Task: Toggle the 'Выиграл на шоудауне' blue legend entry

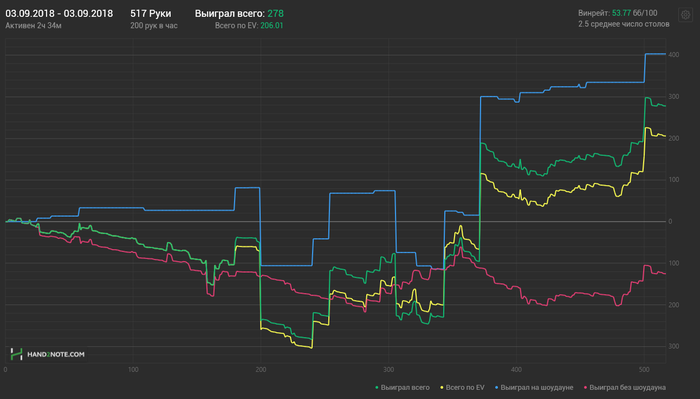Action: (x=534, y=387)
